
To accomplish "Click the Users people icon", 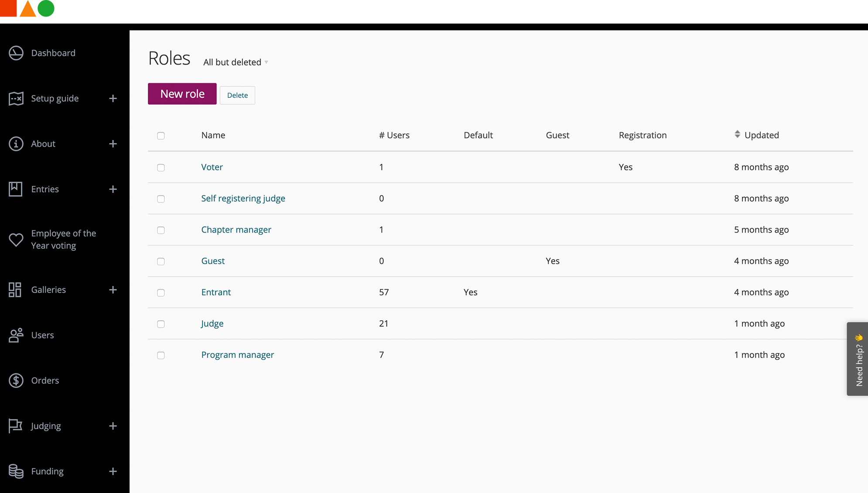I will [x=16, y=335].
